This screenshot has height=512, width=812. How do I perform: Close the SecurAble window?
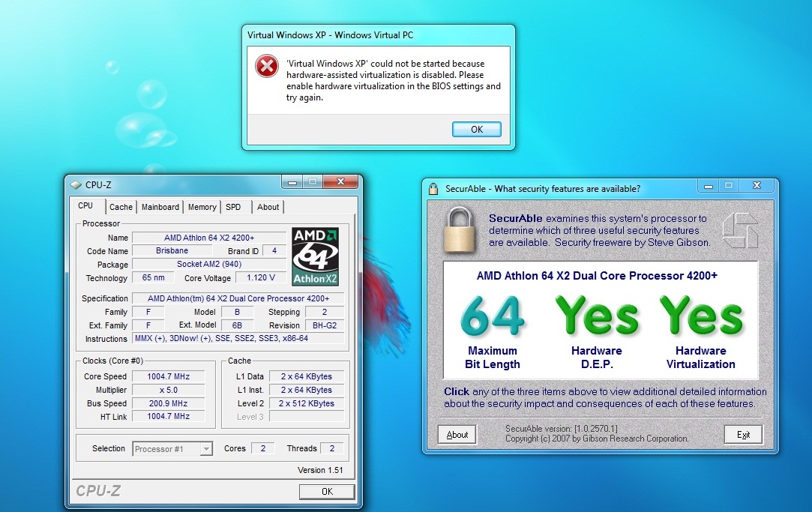tap(757, 185)
